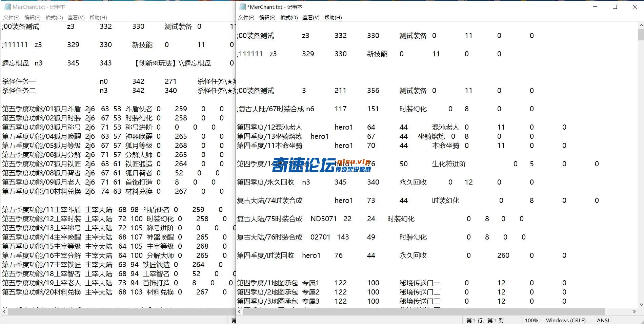Click 杀怪任务二 line in left window
Viewport: 644px width, 324px height.
tap(19, 91)
